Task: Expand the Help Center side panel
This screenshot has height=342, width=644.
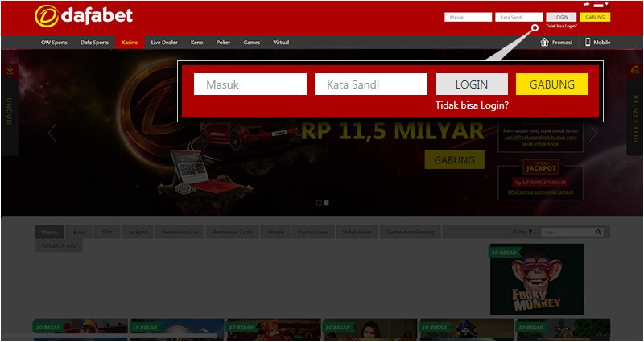Action: 635,109
